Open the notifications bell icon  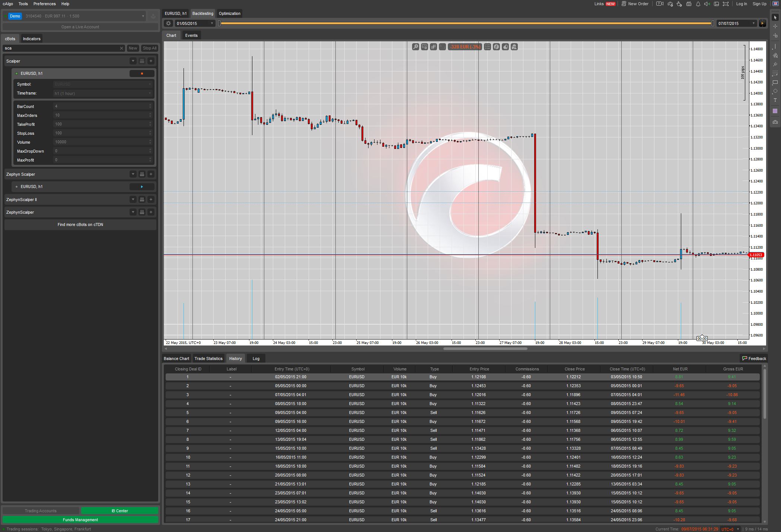[x=698, y=4]
